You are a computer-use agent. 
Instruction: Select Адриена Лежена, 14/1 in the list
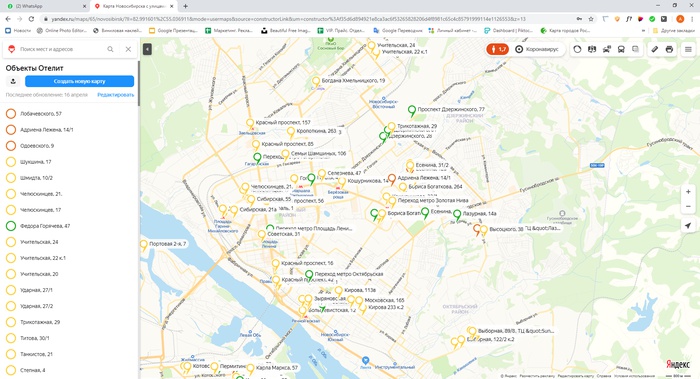(69, 129)
